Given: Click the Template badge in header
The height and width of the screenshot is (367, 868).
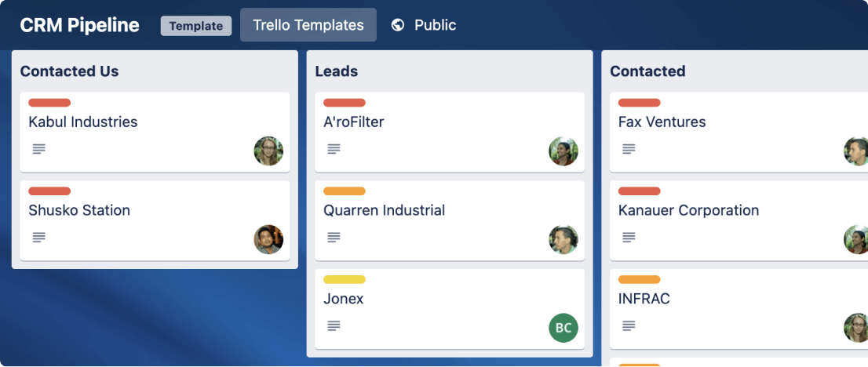Looking at the screenshot, I should point(196,26).
